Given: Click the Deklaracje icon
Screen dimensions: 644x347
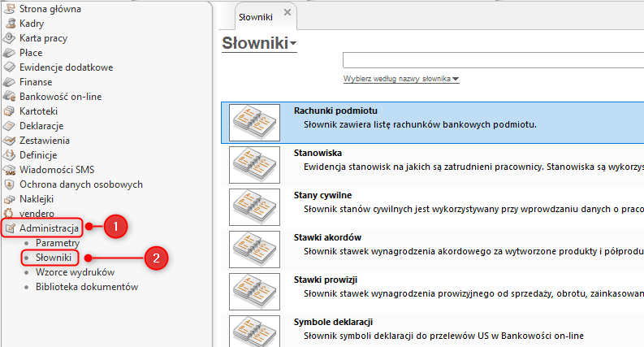Looking at the screenshot, I should pos(9,126).
